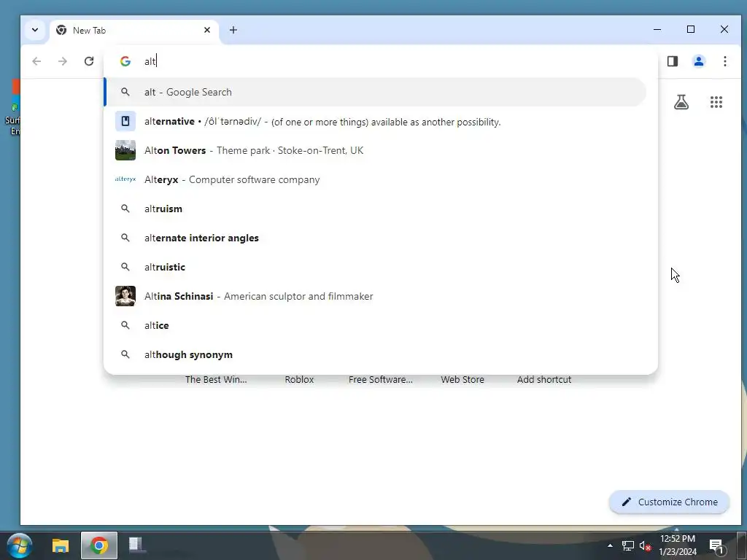This screenshot has width=747, height=560.
Task: Choose the 'although synonym' suggestion
Action: click(376, 354)
